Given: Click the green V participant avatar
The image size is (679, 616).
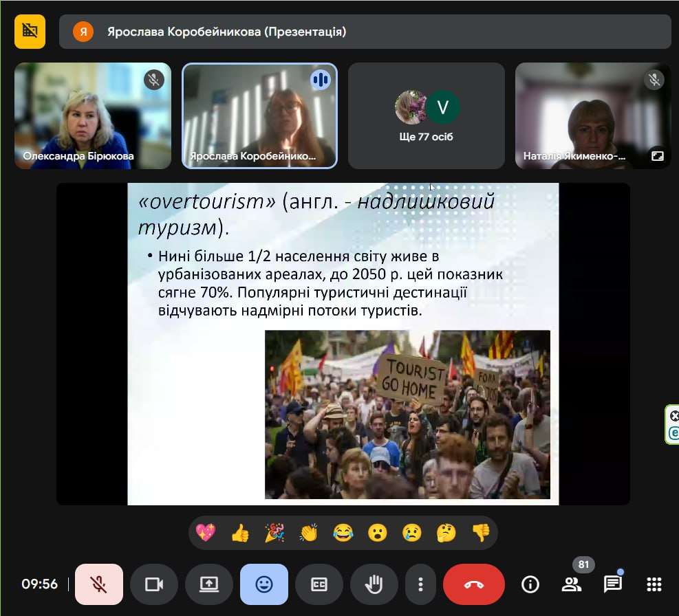Looking at the screenshot, I should 442,107.
